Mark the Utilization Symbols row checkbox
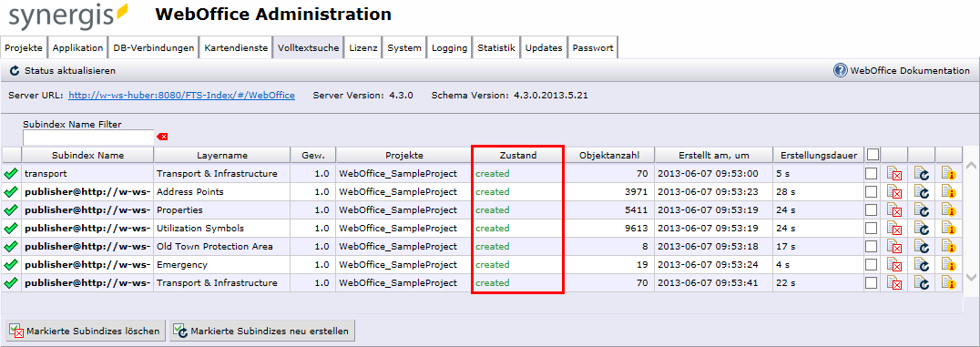 [872, 229]
